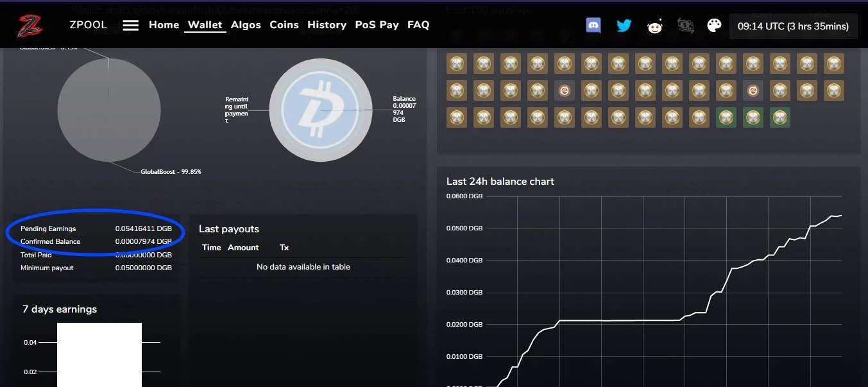
Task: Click the Pending Earnings label
Action: tap(48, 228)
